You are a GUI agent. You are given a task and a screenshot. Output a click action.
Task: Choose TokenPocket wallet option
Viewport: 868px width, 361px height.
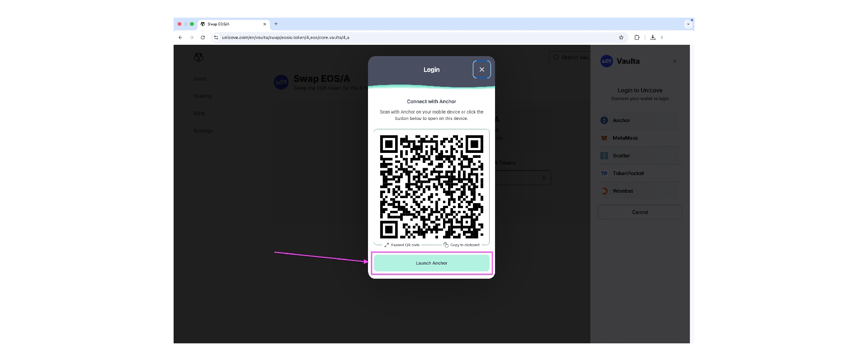coord(640,173)
